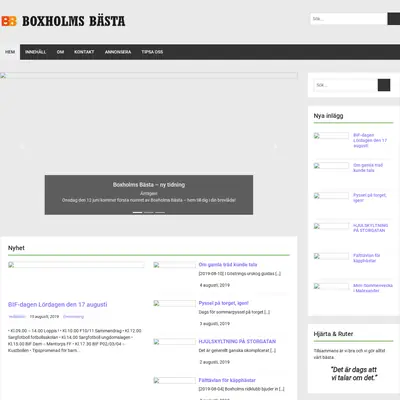
Task: Click sidebar thumbnail for Fälttävlan post
Action: [x=331, y=256]
